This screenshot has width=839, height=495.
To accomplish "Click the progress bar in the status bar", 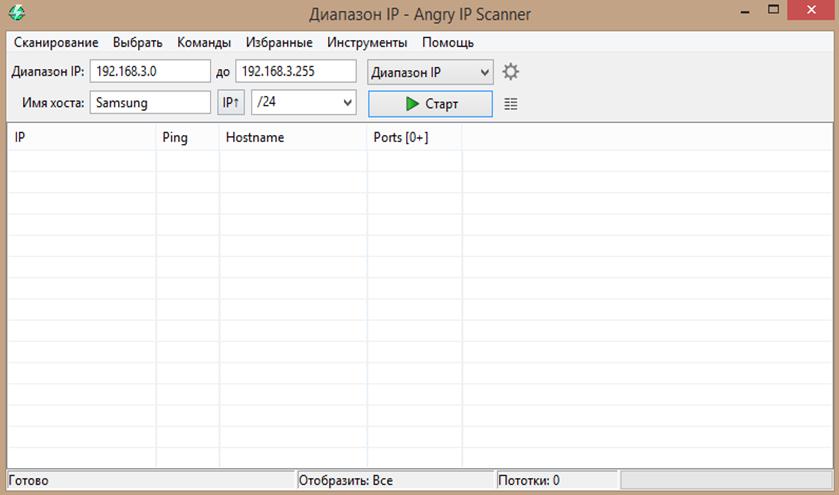I will coord(726,480).
